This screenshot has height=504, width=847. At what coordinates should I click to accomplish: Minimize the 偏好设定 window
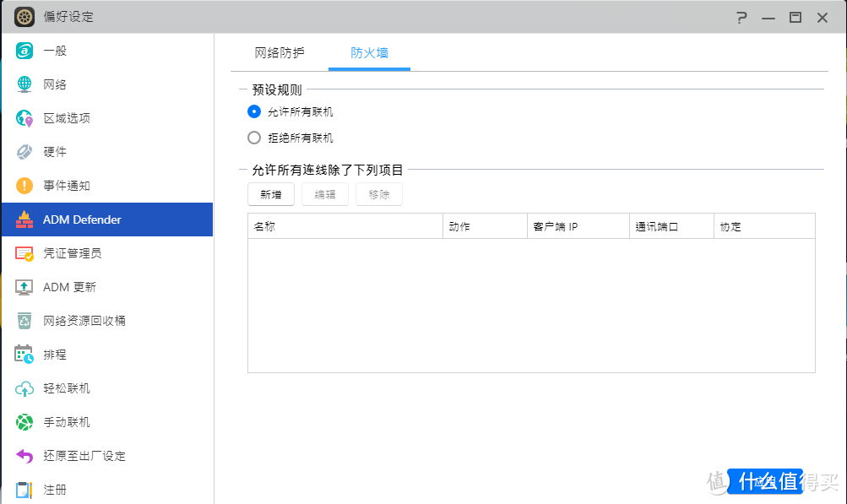click(768, 18)
